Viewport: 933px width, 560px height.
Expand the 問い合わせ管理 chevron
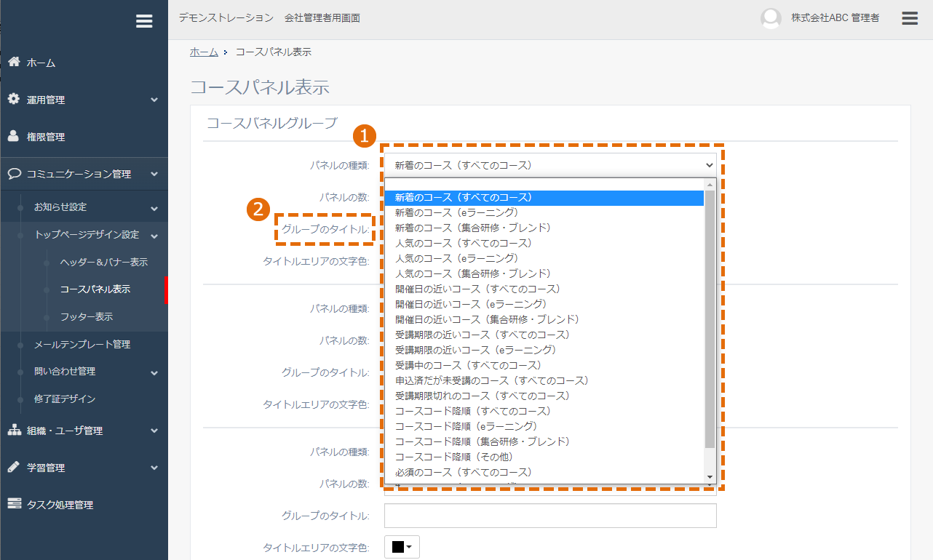154,372
